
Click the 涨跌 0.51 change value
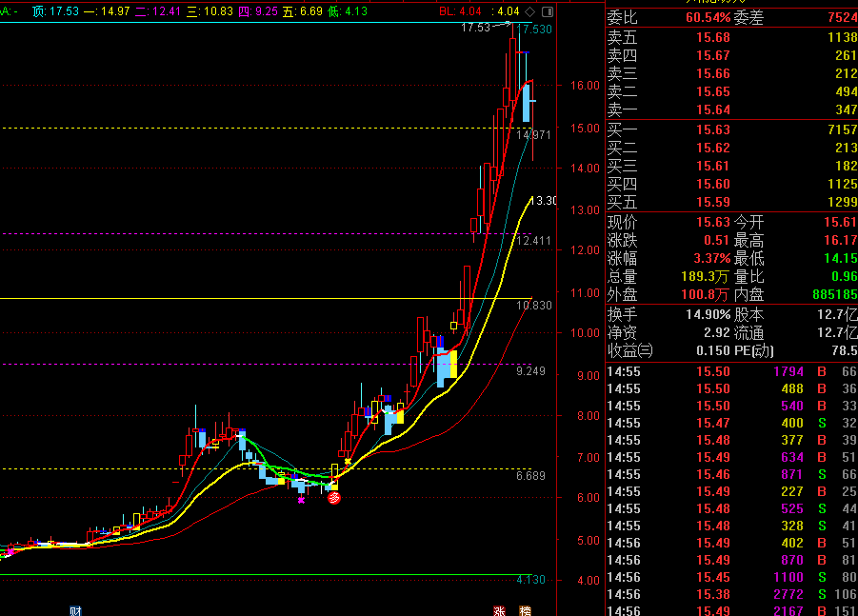(716, 240)
